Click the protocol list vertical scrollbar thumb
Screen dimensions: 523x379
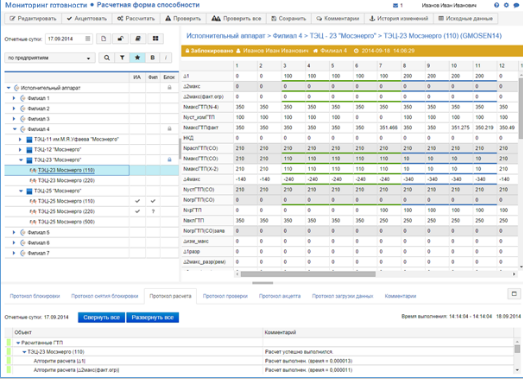[517, 349]
